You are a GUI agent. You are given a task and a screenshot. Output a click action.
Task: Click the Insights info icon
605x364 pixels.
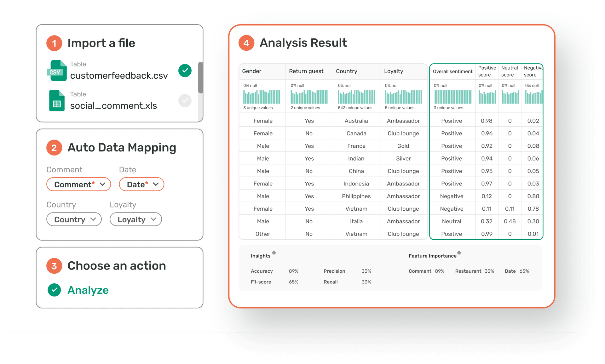(274, 253)
